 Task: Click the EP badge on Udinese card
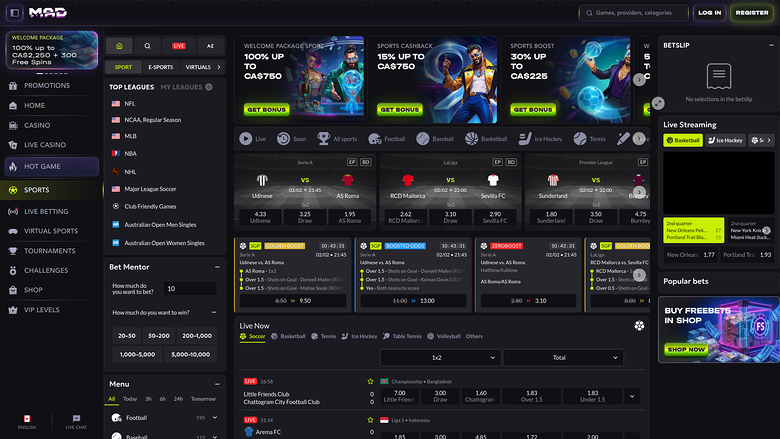352,162
